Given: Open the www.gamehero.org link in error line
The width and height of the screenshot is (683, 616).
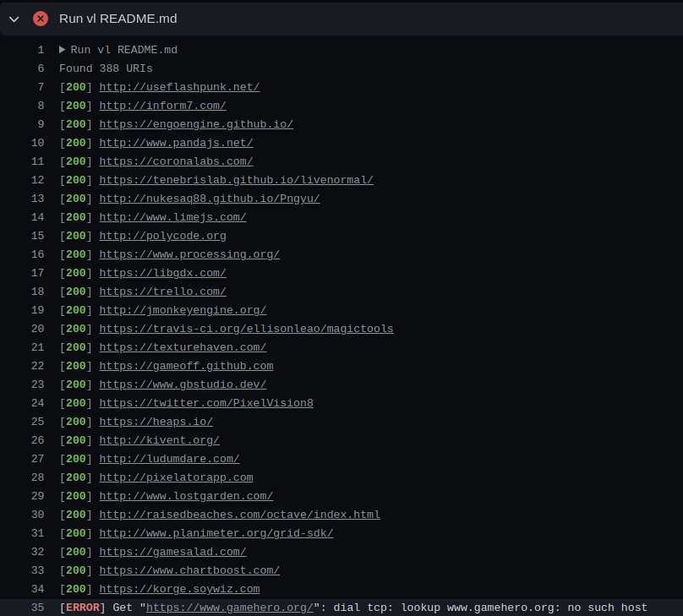Looking at the screenshot, I should pyautogui.click(x=230, y=608).
